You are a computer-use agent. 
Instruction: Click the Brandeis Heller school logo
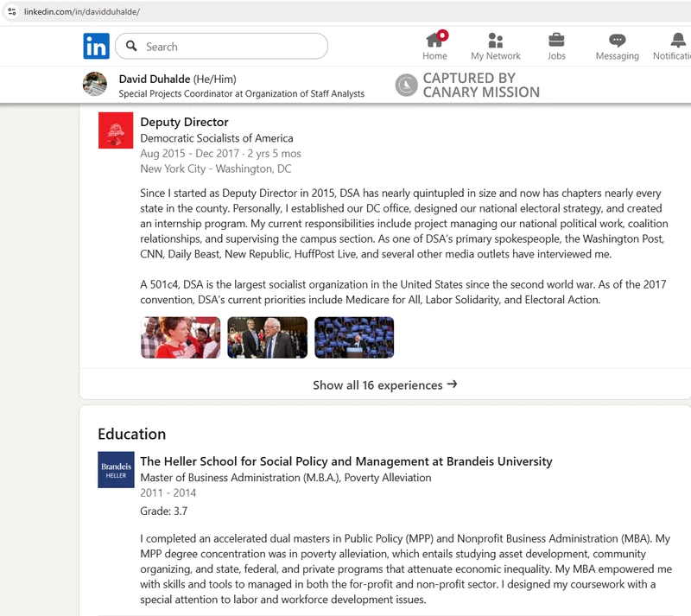[x=116, y=469]
